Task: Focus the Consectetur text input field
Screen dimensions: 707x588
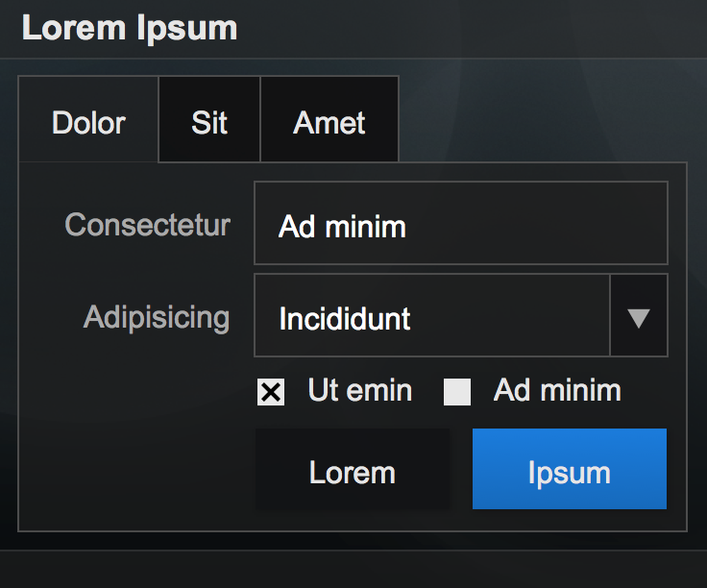Action: click(x=460, y=224)
